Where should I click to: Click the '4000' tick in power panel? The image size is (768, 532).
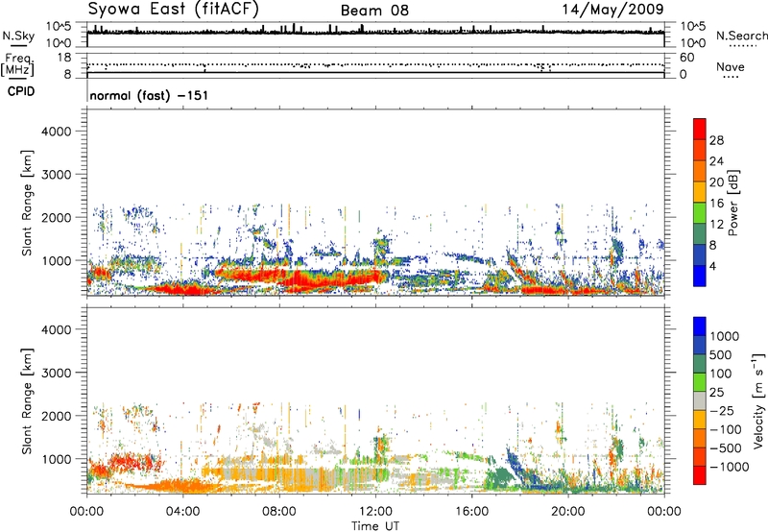57,132
